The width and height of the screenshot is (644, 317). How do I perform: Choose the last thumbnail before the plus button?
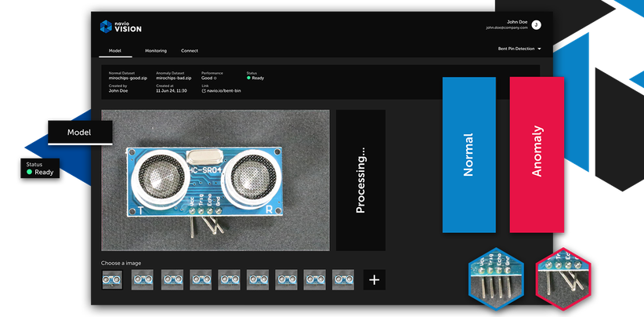tap(343, 279)
